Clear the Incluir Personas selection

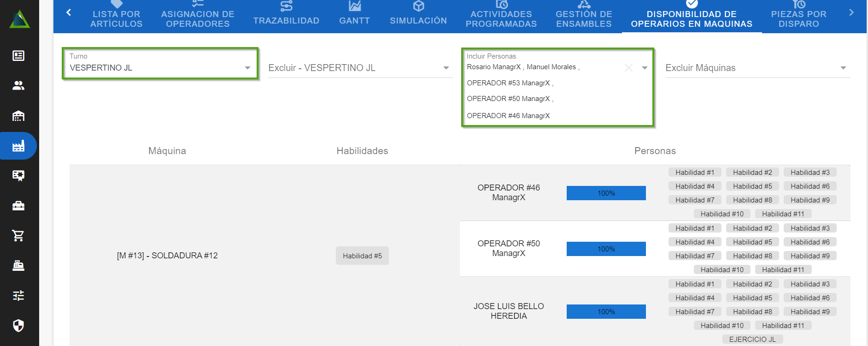tap(628, 68)
